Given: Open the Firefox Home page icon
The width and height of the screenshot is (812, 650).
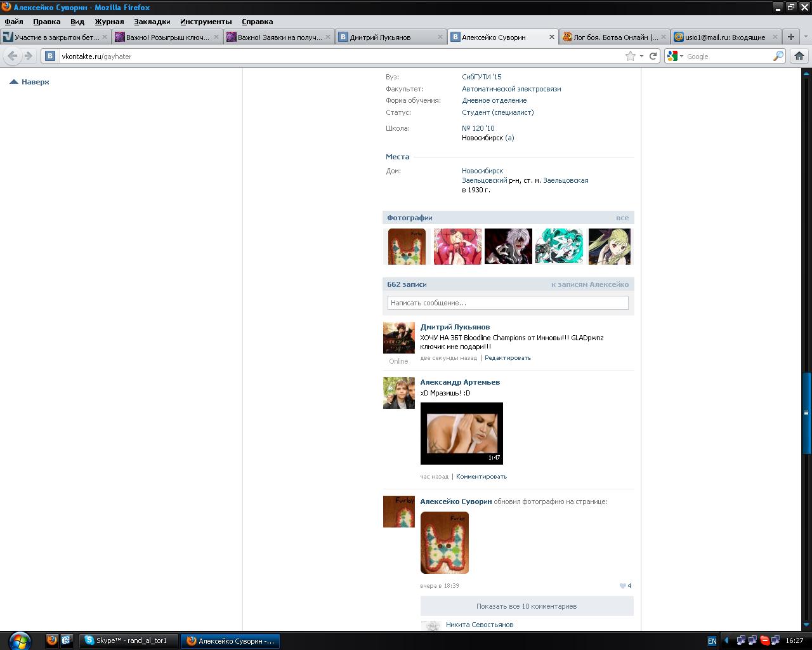Looking at the screenshot, I should tap(799, 56).
